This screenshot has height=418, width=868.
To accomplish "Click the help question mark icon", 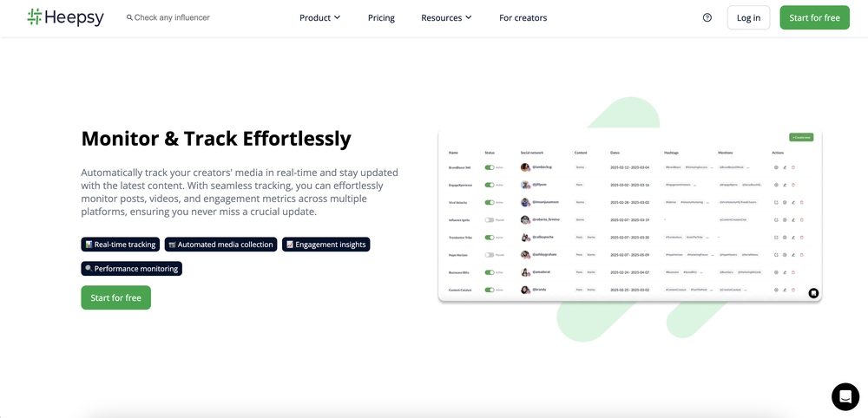I will [x=707, y=17].
